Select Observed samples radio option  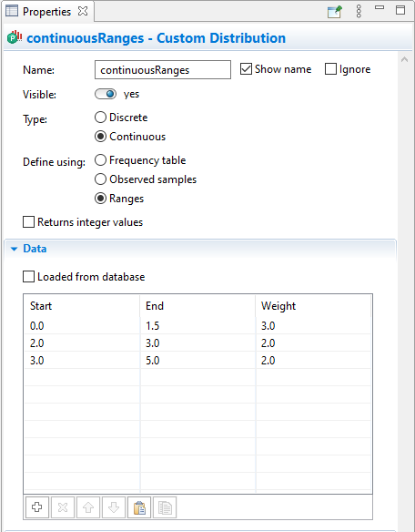[100, 179]
